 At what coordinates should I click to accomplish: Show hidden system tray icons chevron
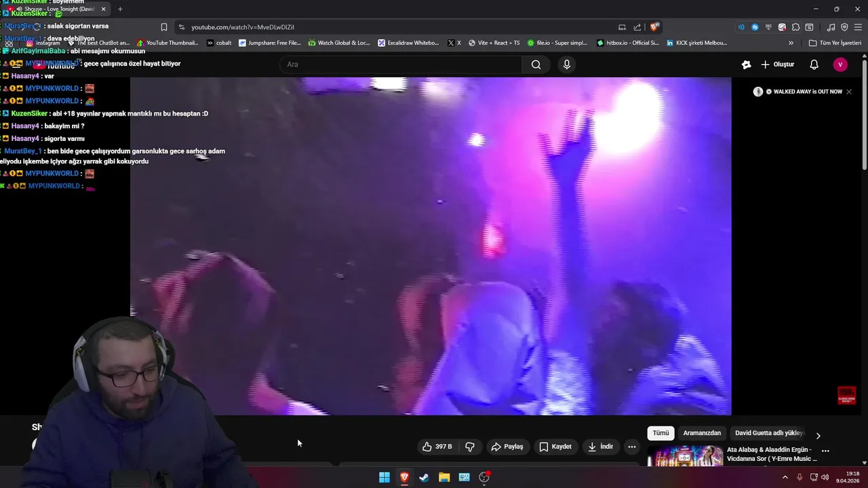click(785, 477)
